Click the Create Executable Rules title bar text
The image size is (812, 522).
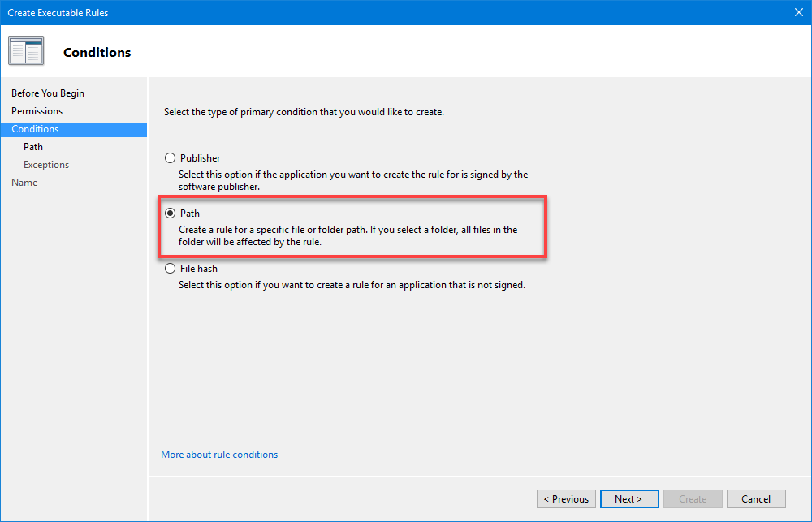click(x=58, y=13)
